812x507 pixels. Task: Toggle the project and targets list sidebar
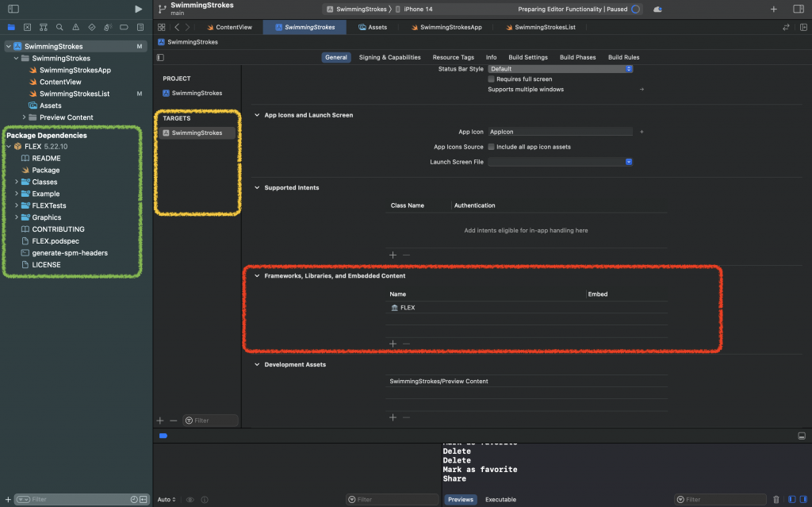tap(160, 58)
